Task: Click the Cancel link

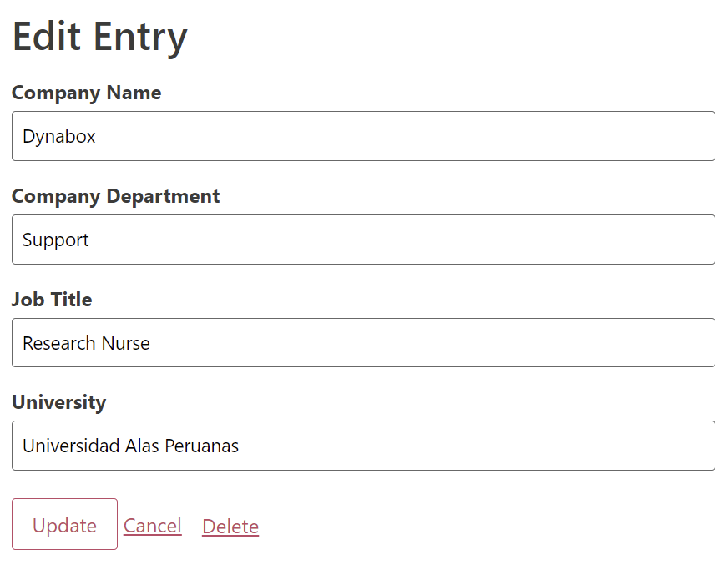Action: (153, 526)
